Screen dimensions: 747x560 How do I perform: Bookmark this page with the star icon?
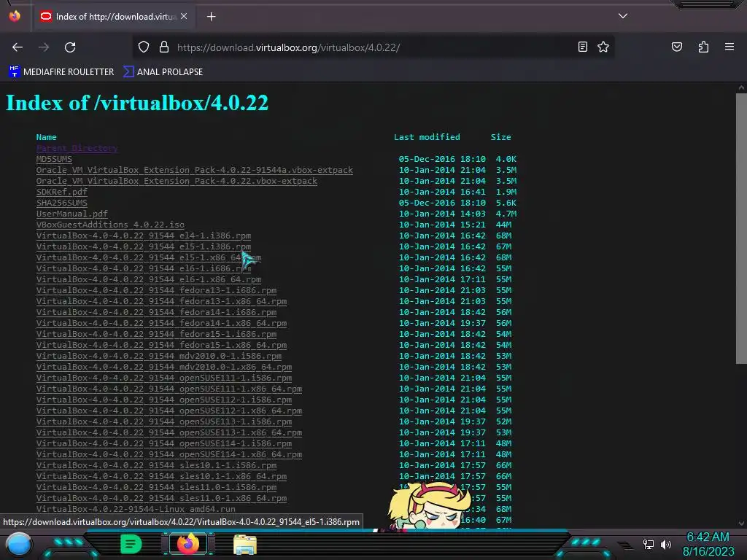click(603, 47)
